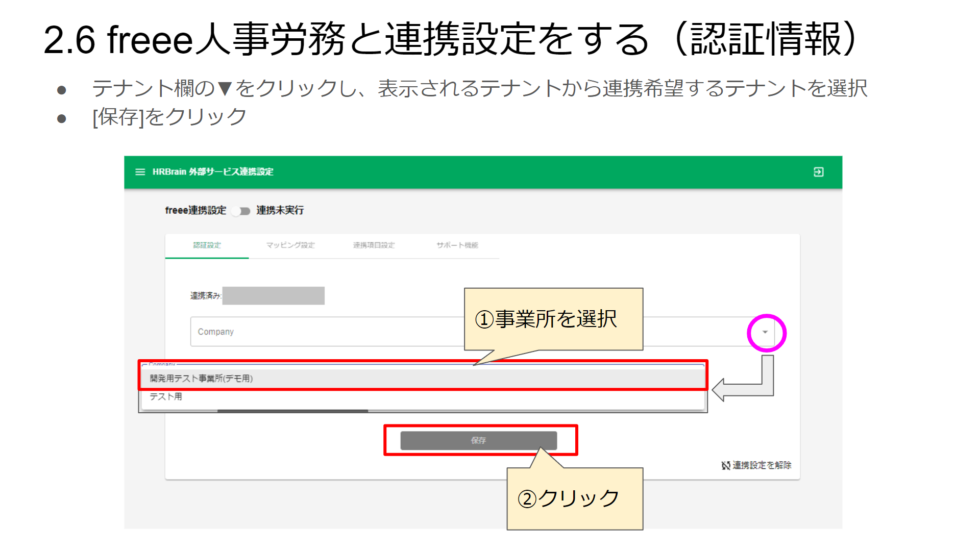Click the logout icon in green header
The width and height of the screenshot is (980, 551).
point(818,172)
